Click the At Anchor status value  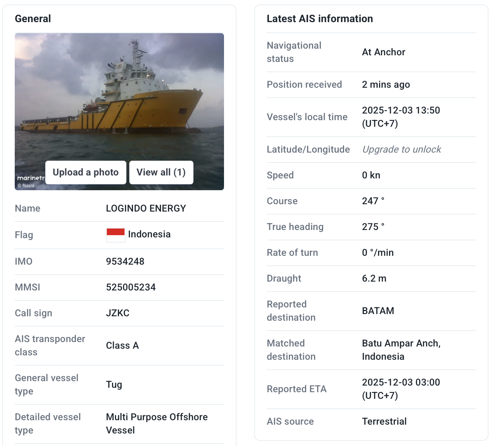tap(384, 52)
